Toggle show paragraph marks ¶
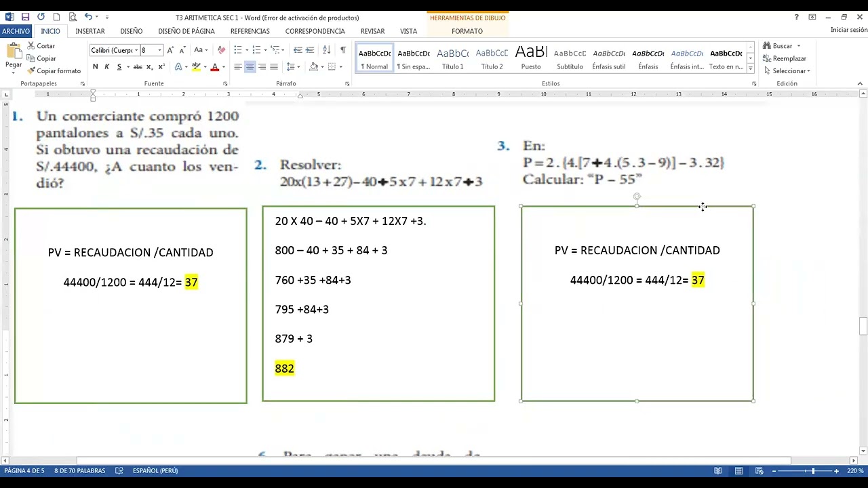 pos(343,50)
